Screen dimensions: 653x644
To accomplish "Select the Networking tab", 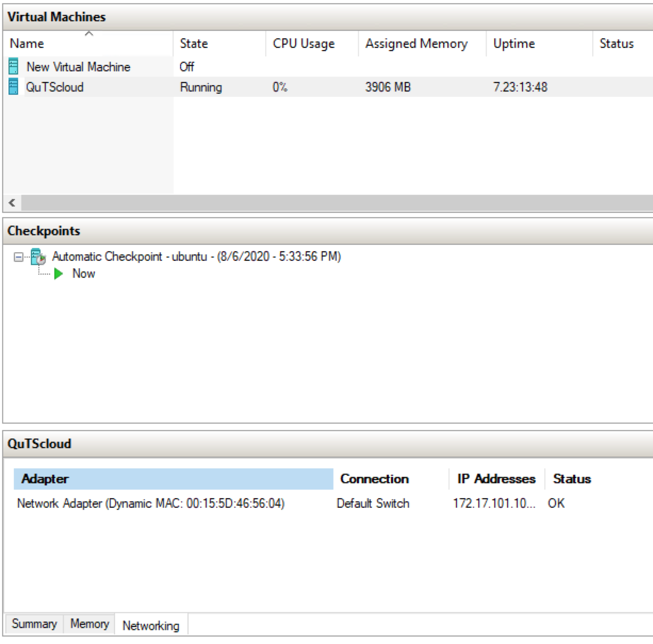I will [x=151, y=625].
